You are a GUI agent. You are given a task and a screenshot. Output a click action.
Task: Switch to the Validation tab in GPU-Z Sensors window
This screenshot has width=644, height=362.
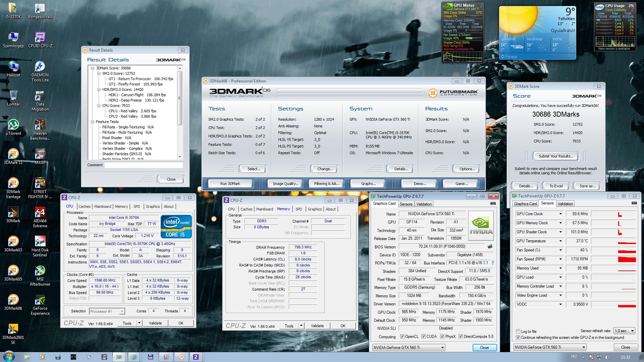pyautogui.click(x=566, y=204)
